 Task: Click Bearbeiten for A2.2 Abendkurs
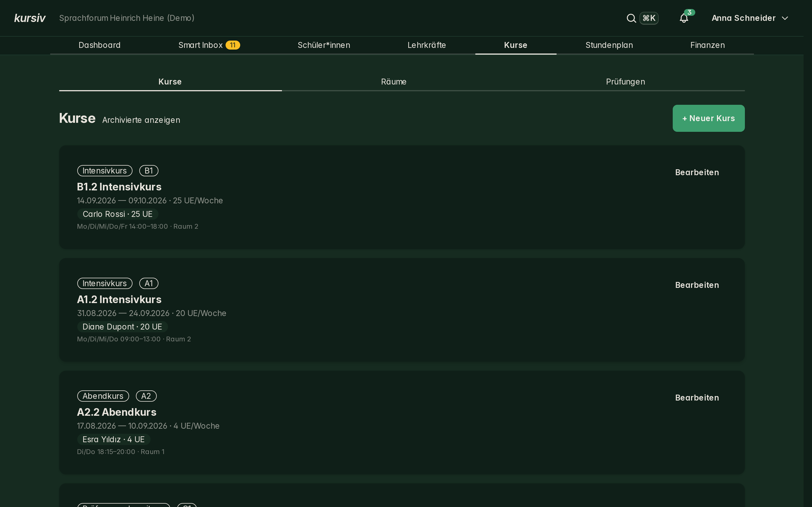[697, 398]
